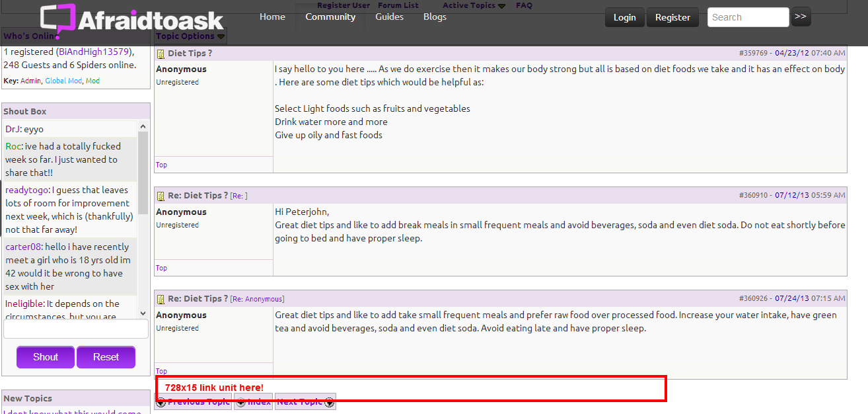The height and width of the screenshot is (414, 868).
Task: Open post number #359769 link
Action: pos(753,53)
